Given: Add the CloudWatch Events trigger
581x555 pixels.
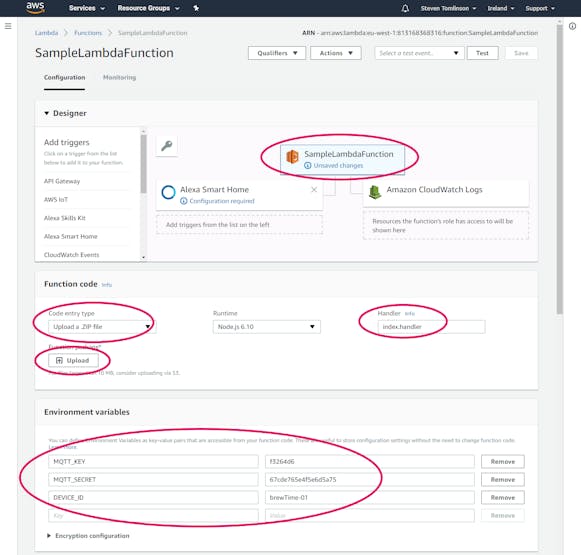Looking at the screenshot, I should pyautogui.click(x=72, y=255).
